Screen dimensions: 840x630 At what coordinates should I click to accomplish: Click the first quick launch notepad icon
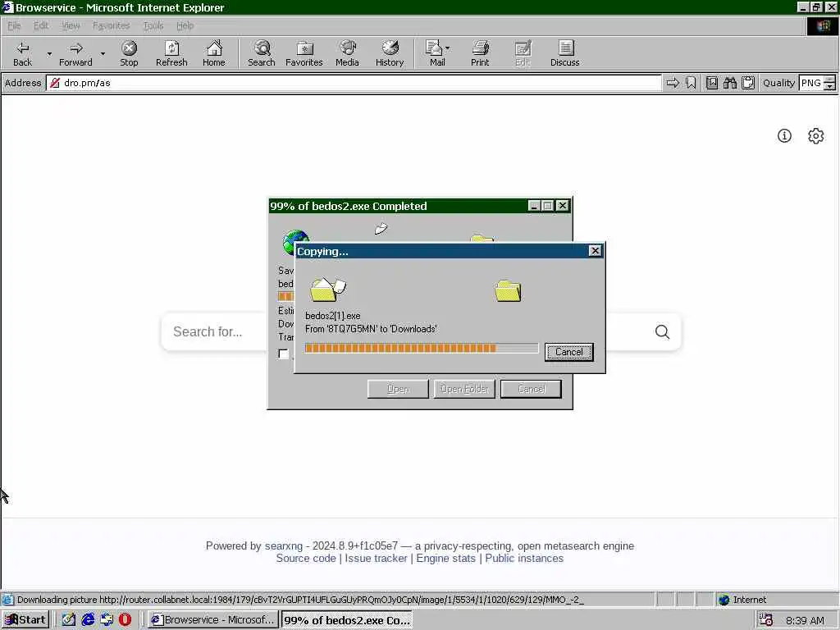pyautogui.click(x=69, y=619)
